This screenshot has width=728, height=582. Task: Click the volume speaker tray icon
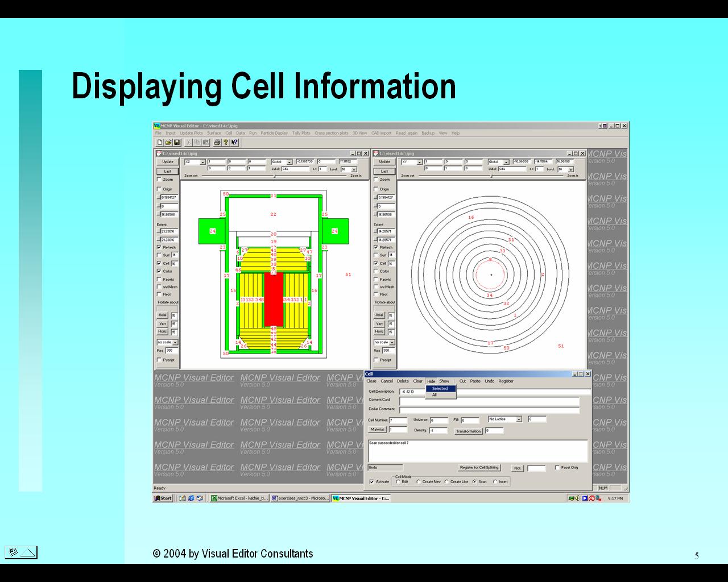[578, 498]
